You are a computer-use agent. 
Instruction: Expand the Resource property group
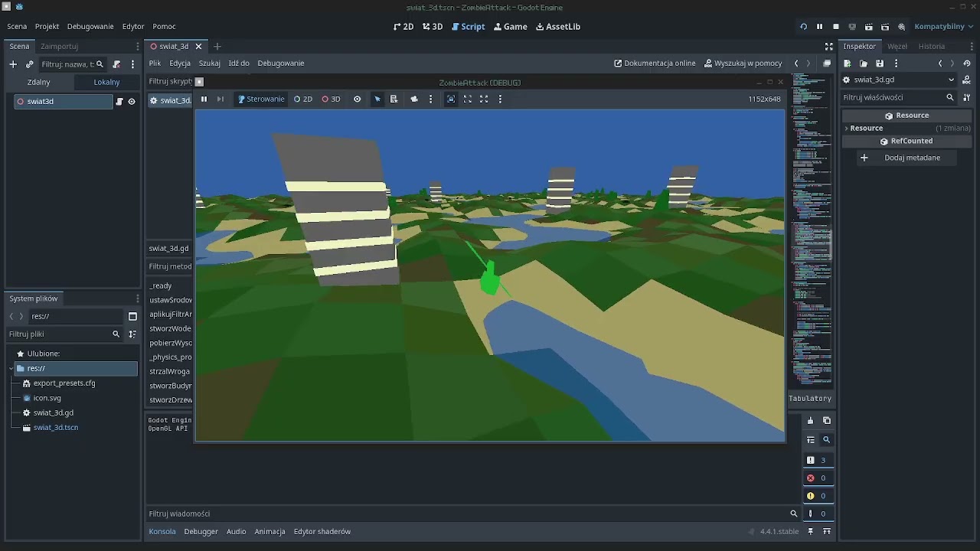906,129
